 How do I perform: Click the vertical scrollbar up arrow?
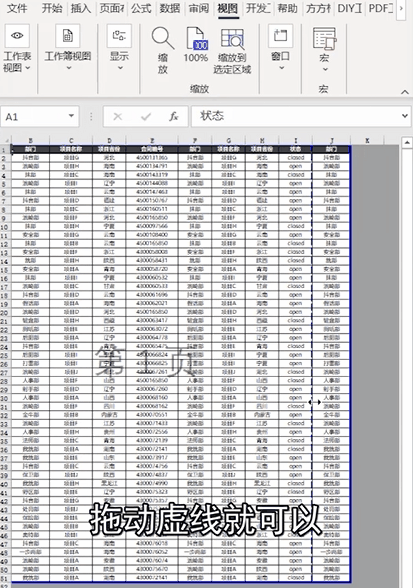pyautogui.click(x=407, y=143)
